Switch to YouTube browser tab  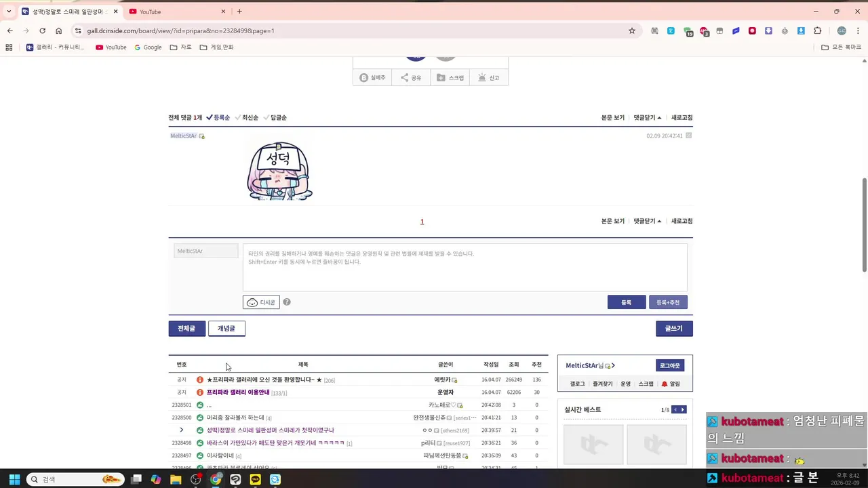[175, 12]
